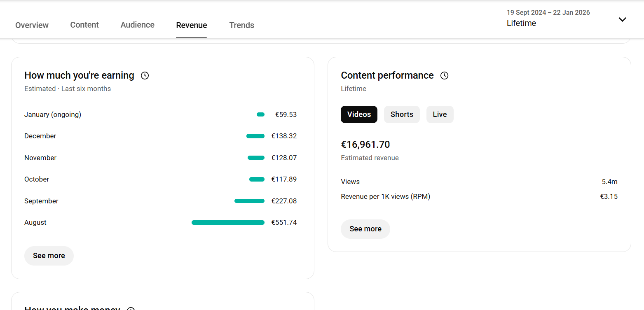Select the Revenue tab
This screenshot has height=310, width=644.
[192, 25]
